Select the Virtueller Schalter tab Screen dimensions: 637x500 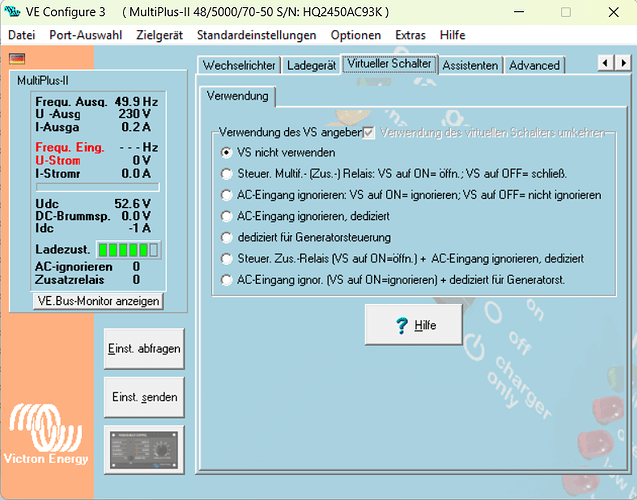(x=390, y=64)
